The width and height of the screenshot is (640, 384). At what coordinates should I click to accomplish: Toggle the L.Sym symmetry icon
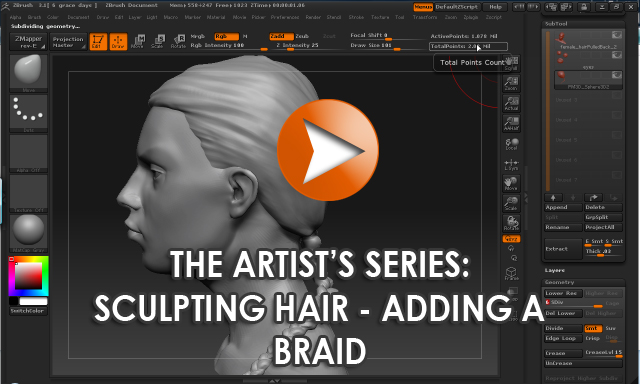[x=511, y=164]
